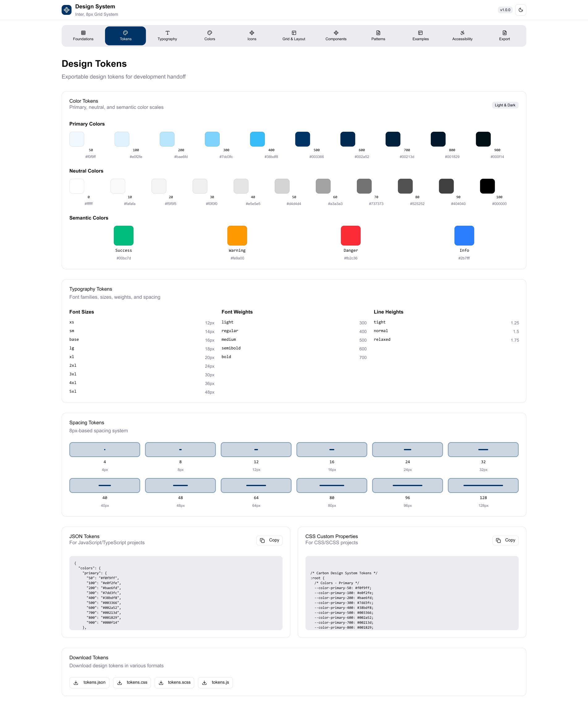Image resolution: width=588 pixels, height=701 pixels.
Task: Click the Success green swatch
Action: pyautogui.click(x=124, y=236)
